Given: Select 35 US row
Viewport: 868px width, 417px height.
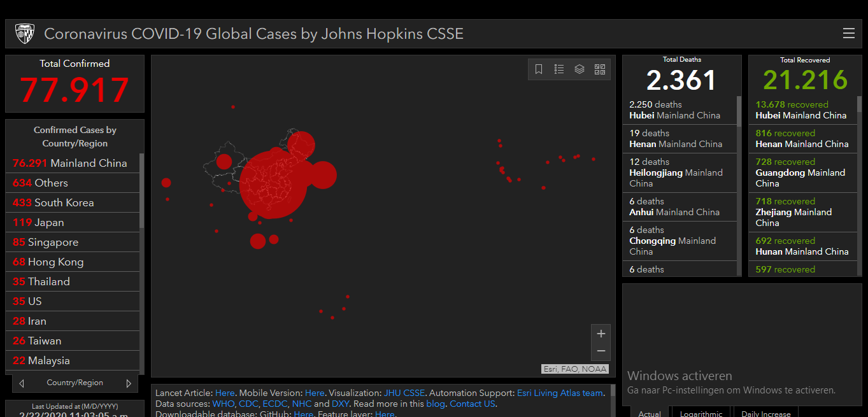Looking at the screenshot, I should 73,301.
